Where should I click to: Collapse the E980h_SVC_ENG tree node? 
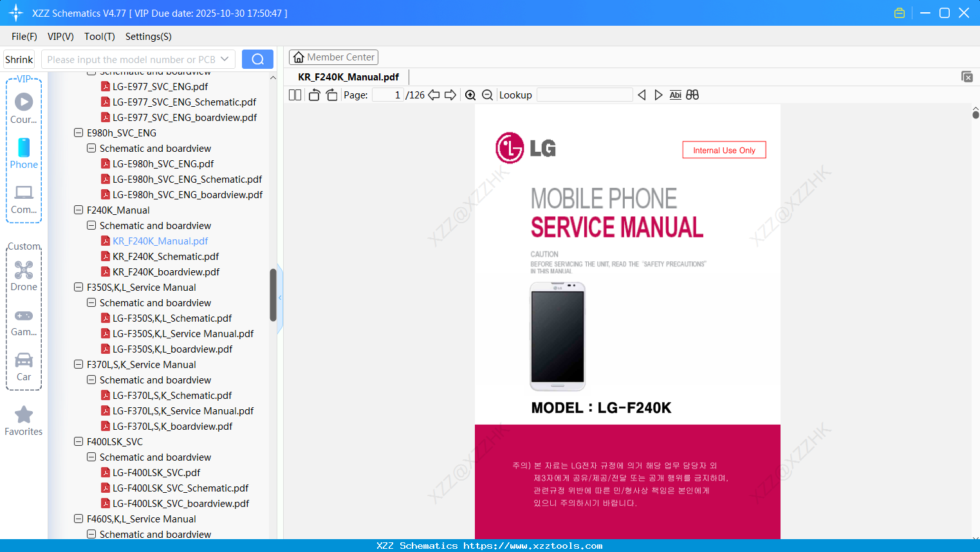click(77, 133)
